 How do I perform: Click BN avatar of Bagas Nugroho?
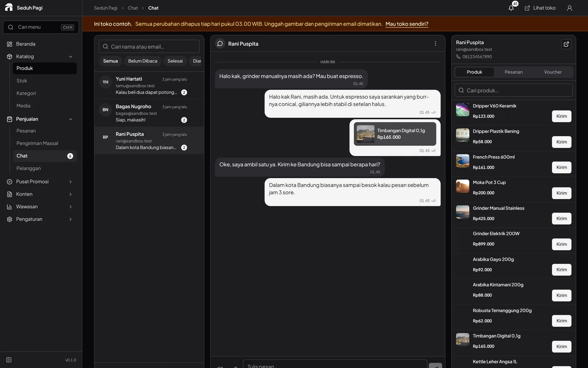(x=105, y=110)
